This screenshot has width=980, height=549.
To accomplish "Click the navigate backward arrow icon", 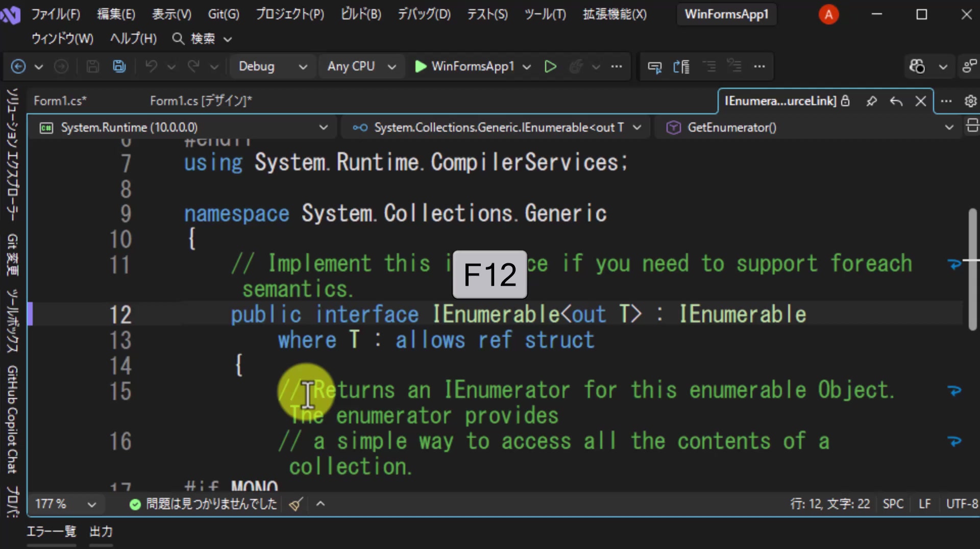I will tap(18, 66).
